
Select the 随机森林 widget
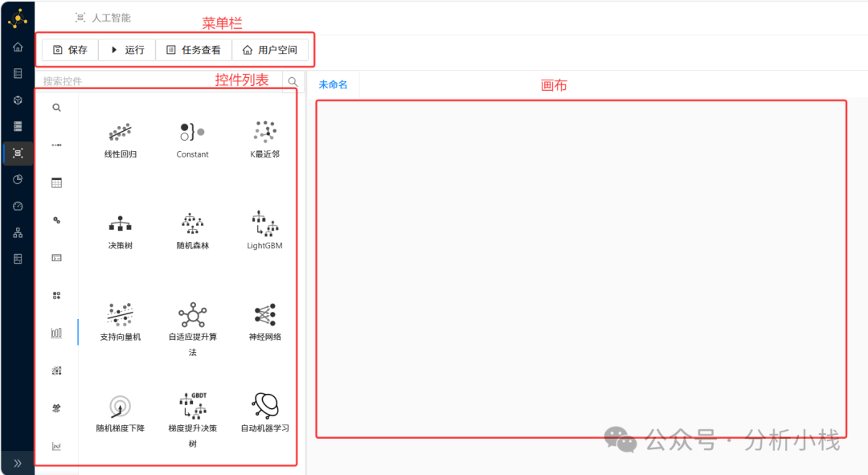(x=193, y=231)
